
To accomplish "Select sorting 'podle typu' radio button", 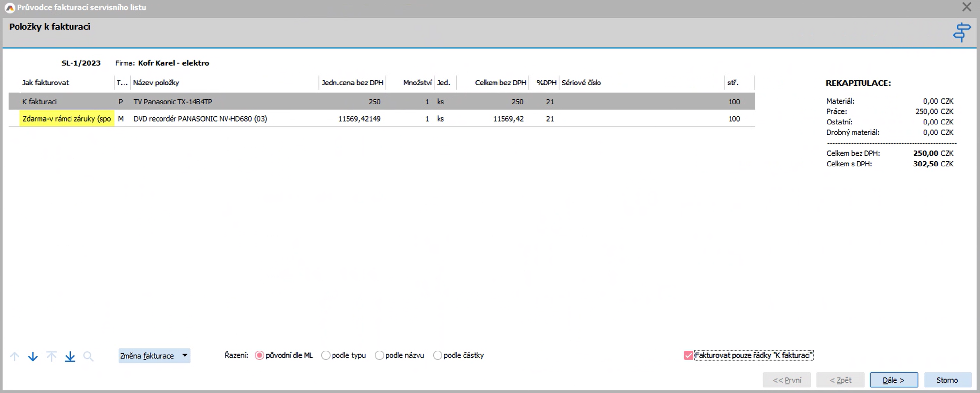I will pyautogui.click(x=326, y=355).
